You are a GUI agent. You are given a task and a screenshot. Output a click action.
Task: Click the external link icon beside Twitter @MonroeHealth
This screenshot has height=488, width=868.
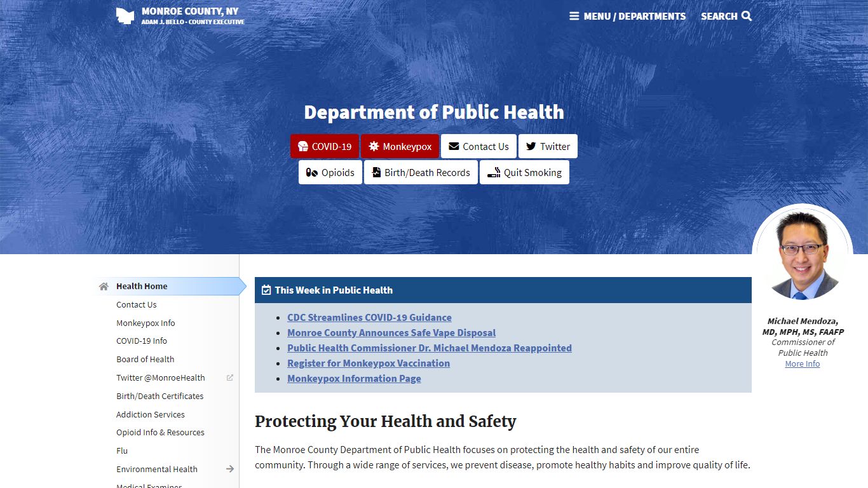click(x=230, y=377)
